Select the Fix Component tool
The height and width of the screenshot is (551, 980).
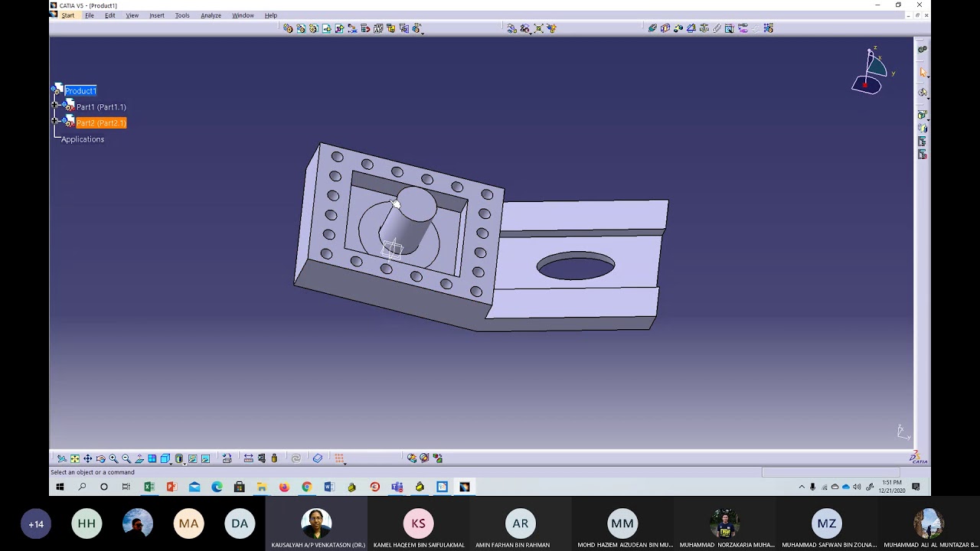pyautogui.click(x=704, y=28)
